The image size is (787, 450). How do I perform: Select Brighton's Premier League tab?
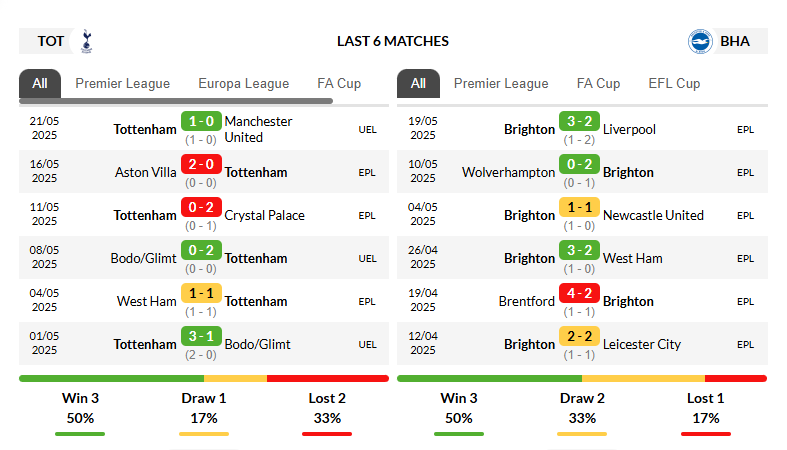coord(501,83)
